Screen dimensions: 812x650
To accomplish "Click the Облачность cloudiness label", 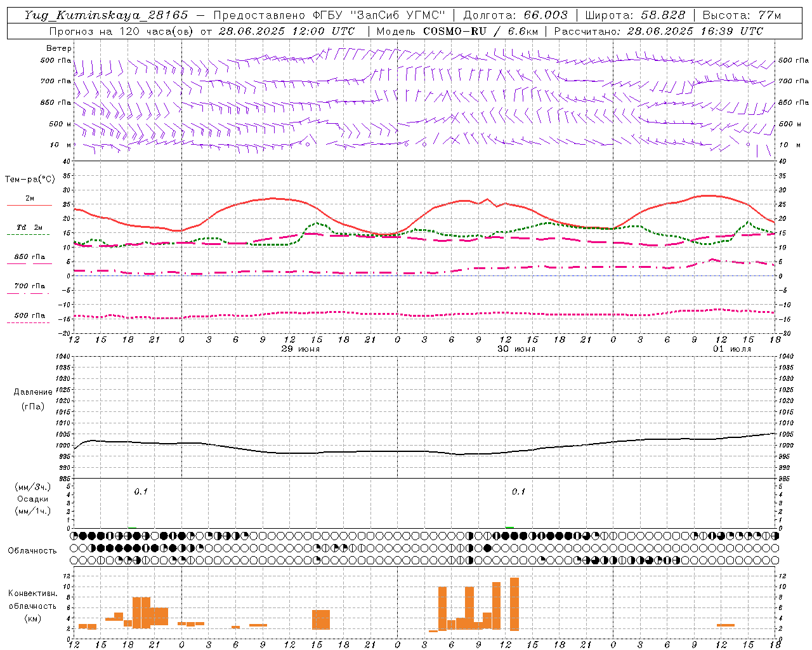I will pos(32,551).
